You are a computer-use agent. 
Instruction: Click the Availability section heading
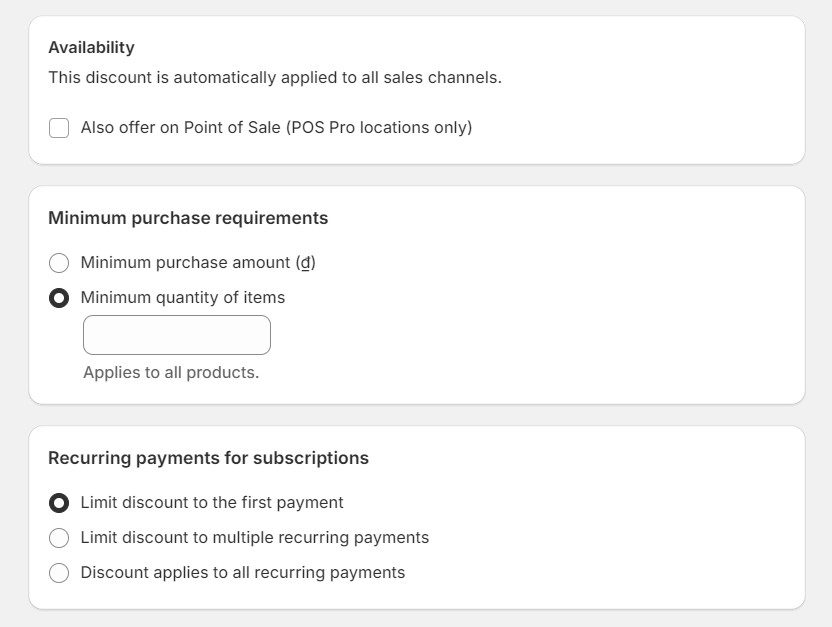(x=91, y=48)
